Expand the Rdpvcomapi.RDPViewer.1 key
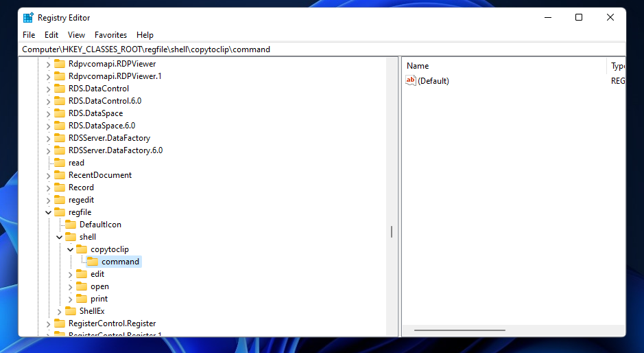This screenshot has height=353, width=644. click(49, 76)
